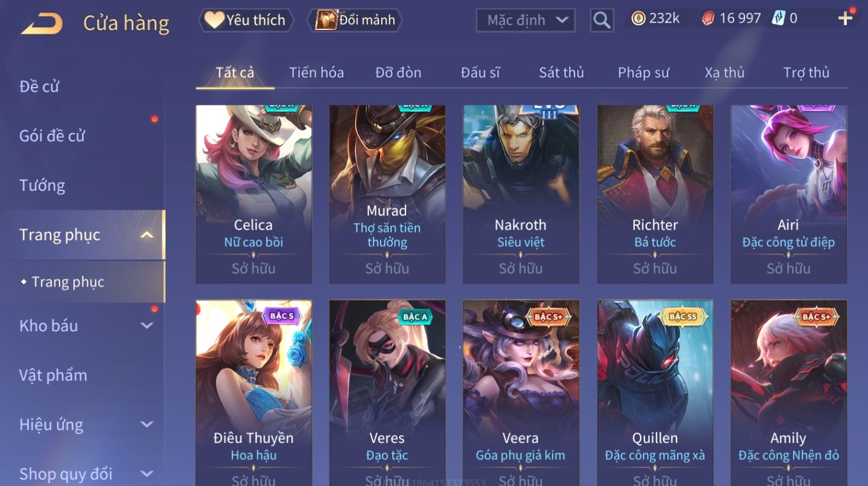Click the back arrow icon
The width and height of the screenshot is (868, 486).
[x=42, y=24]
